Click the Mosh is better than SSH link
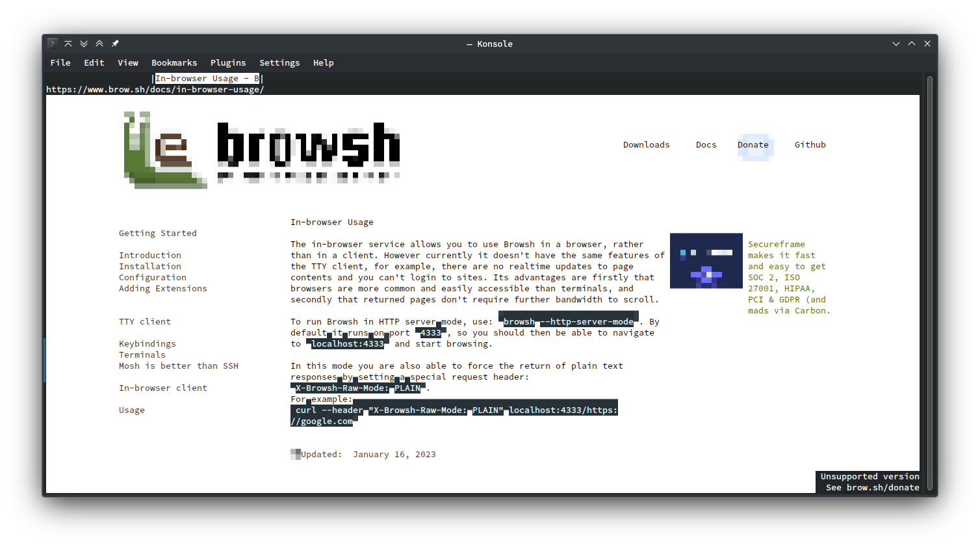 point(179,366)
